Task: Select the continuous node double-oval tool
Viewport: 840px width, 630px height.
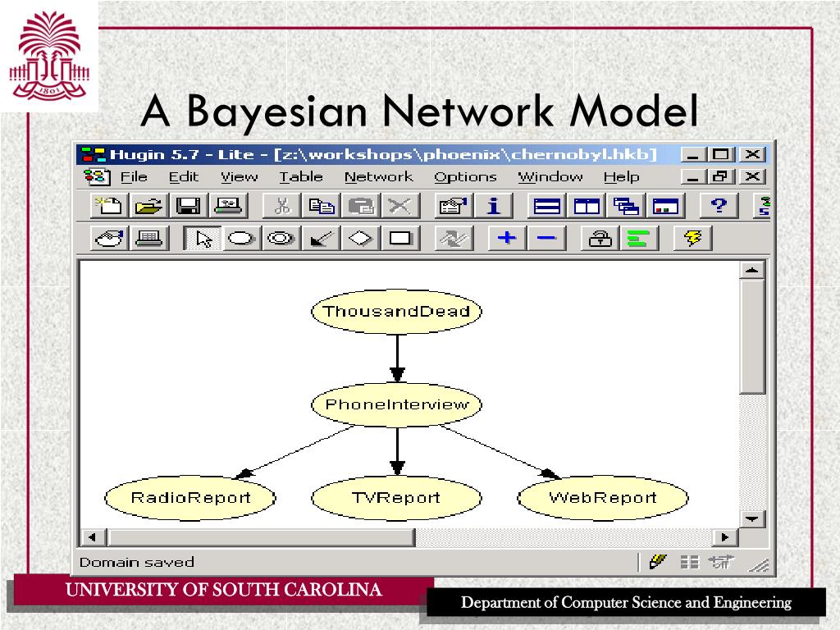Action: [281, 239]
